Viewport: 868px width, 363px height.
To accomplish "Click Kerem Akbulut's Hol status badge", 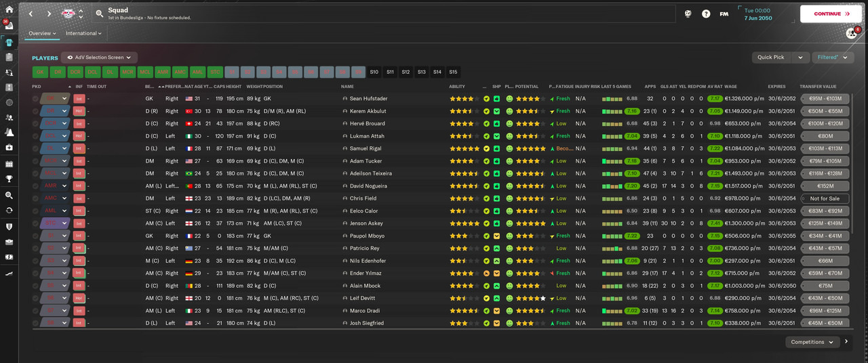I will [x=79, y=111].
